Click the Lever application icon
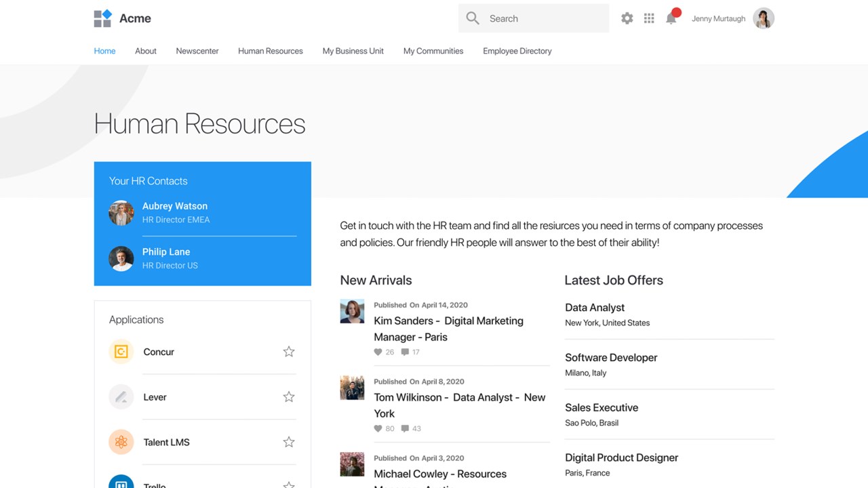868x488 pixels. pos(121,397)
